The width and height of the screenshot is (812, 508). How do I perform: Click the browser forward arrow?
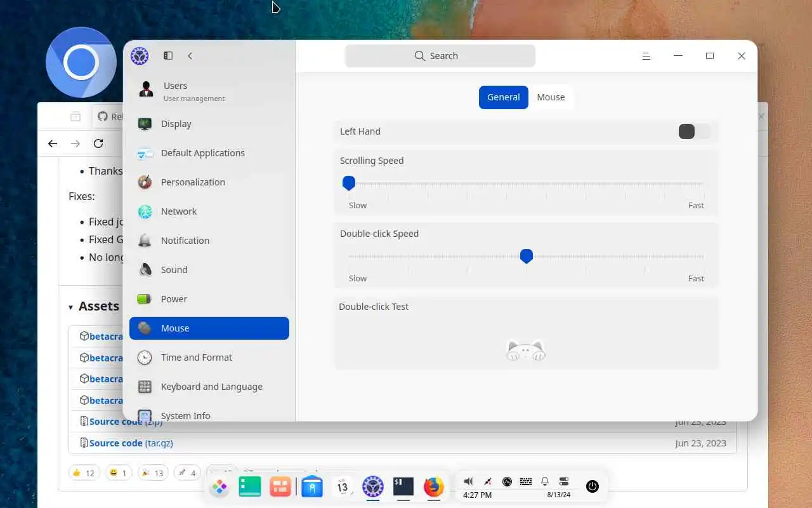[75, 144]
